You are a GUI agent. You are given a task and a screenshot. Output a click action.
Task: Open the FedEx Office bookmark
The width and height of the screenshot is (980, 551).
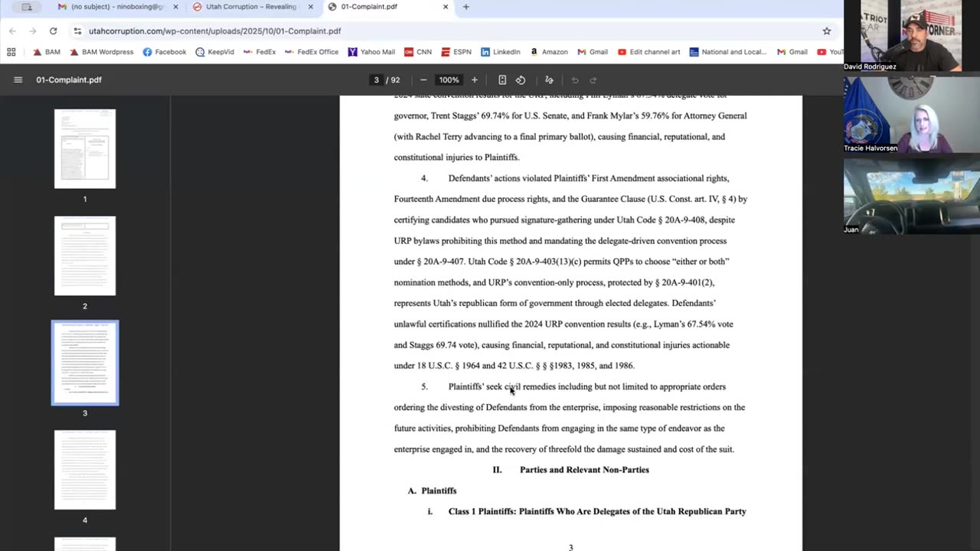[x=311, y=52]
